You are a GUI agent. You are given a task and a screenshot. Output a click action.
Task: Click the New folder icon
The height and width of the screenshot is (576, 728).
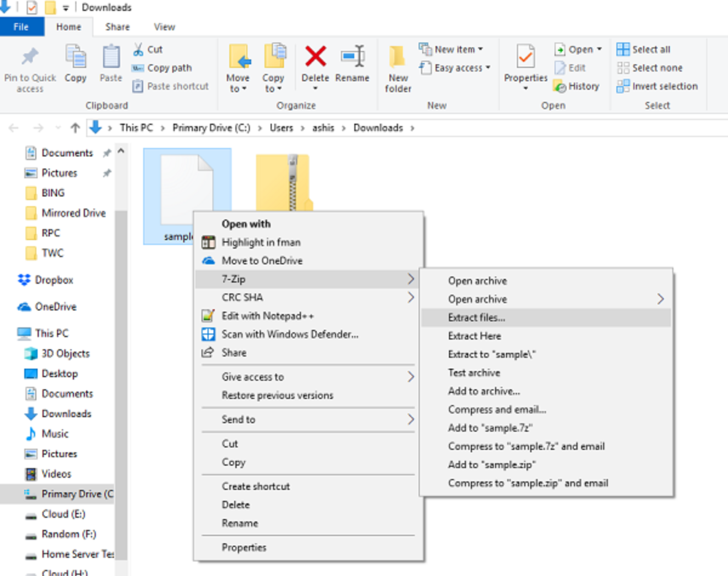coord(398,57)
